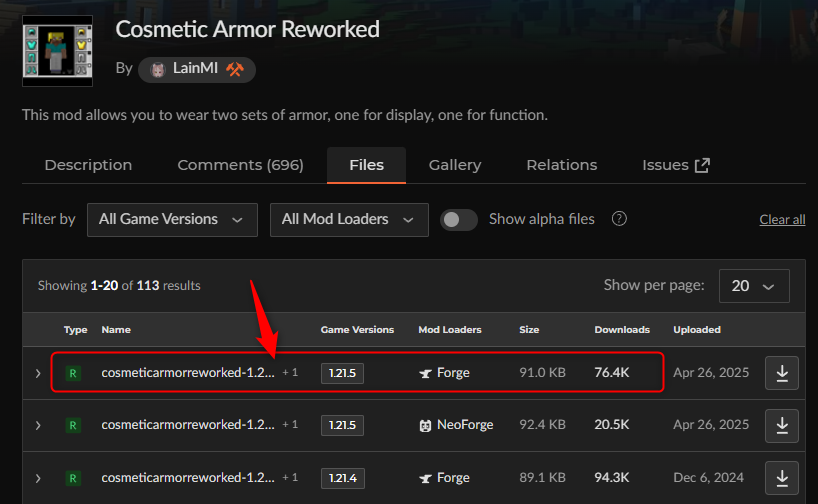818x504 pixels.
Task: Click the +1 indicator in NeoForge row
Action: (290, 425)
